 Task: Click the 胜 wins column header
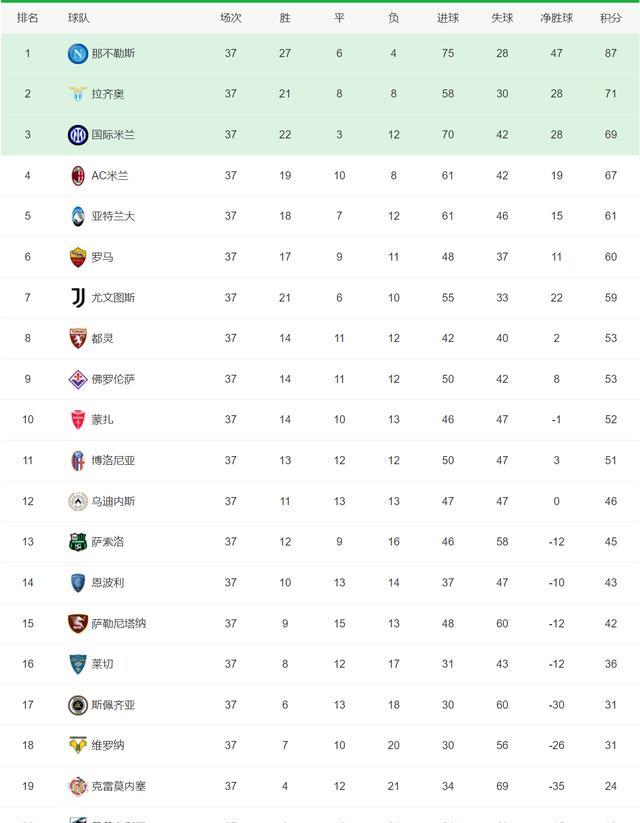tap(285, 18)
